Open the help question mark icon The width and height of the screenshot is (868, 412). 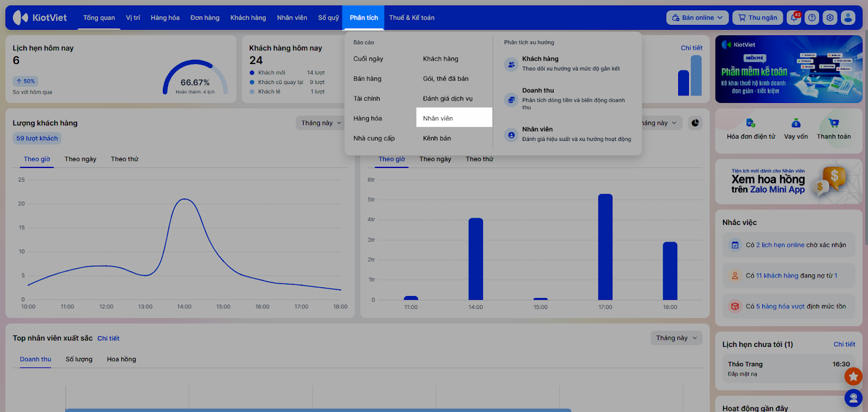point(812,18)
